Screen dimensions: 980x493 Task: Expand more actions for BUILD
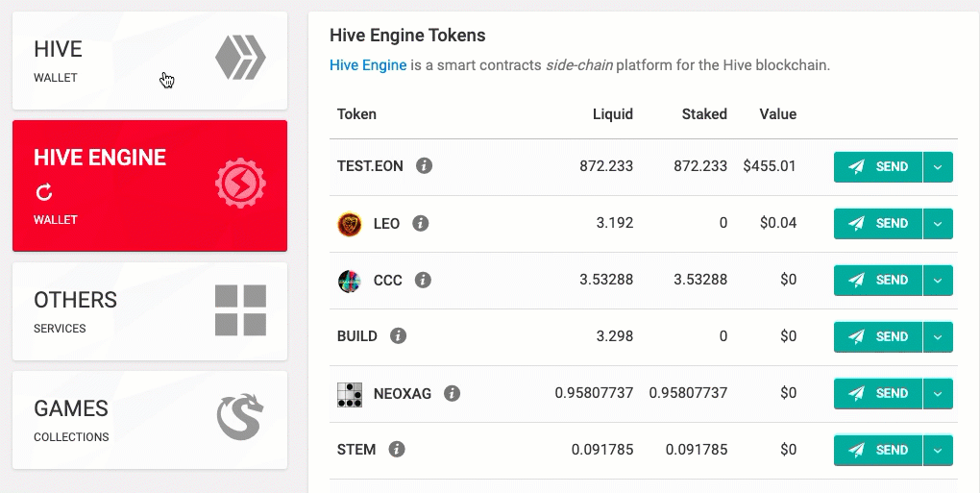[938, 336]
